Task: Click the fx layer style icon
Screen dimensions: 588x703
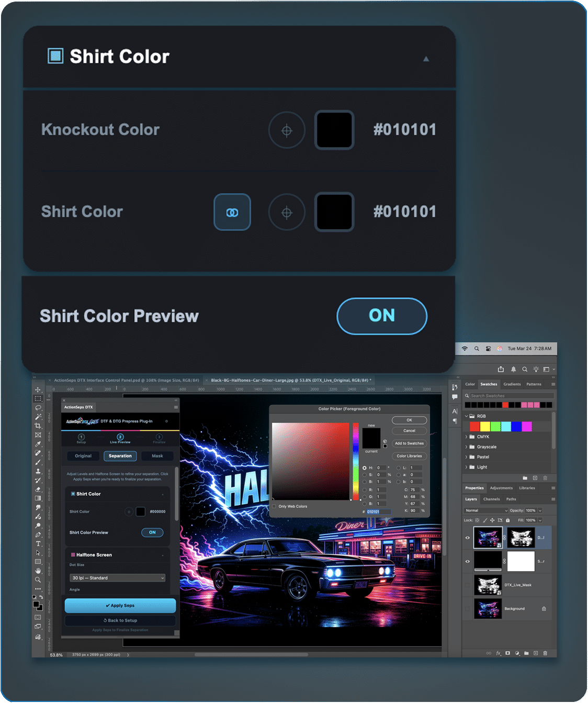Action: 498,653
